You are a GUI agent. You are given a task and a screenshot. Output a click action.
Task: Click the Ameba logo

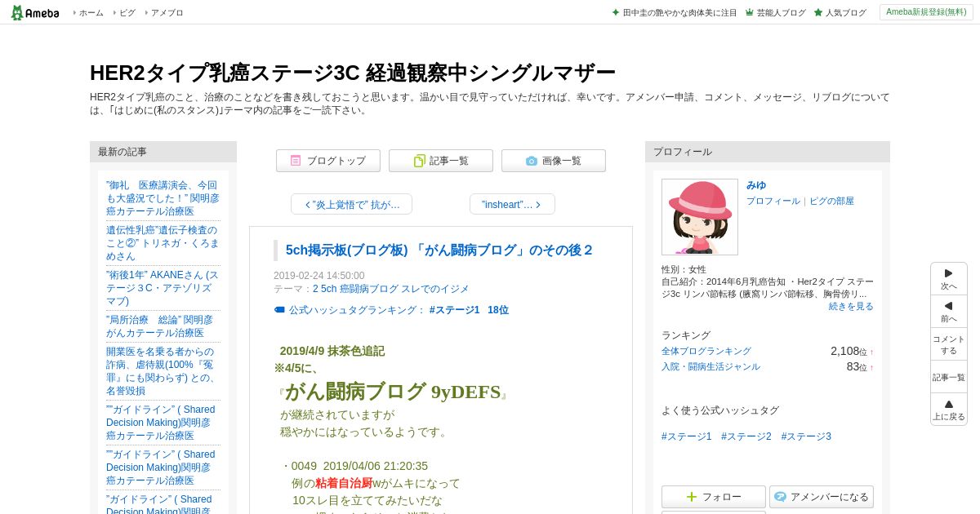[x=34, y=12]
